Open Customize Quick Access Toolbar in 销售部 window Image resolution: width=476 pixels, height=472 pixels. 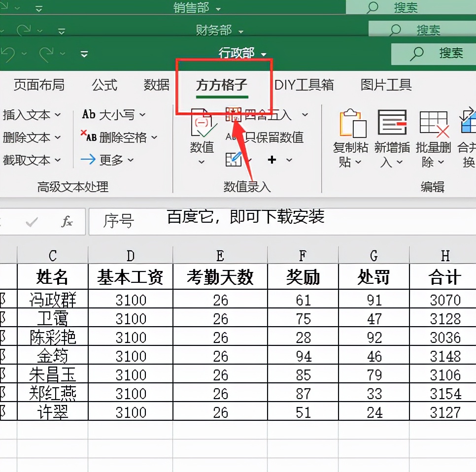(39, 9)
